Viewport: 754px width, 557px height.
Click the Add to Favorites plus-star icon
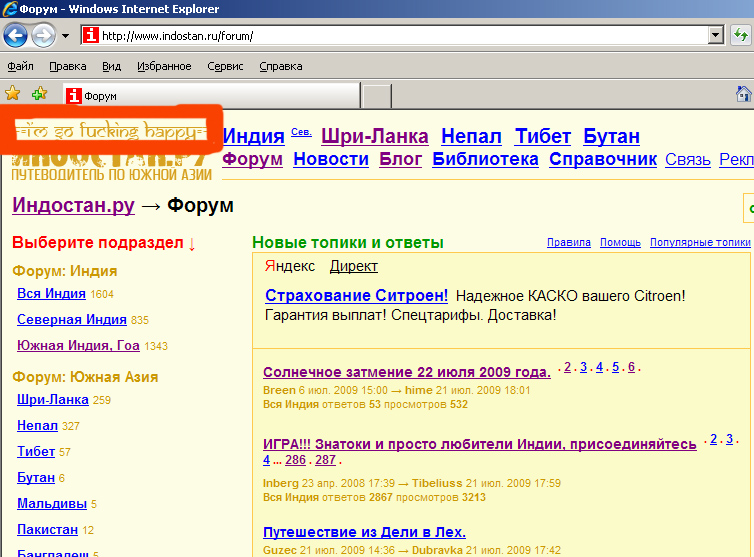pyautogui.click(x=39, y=94)
